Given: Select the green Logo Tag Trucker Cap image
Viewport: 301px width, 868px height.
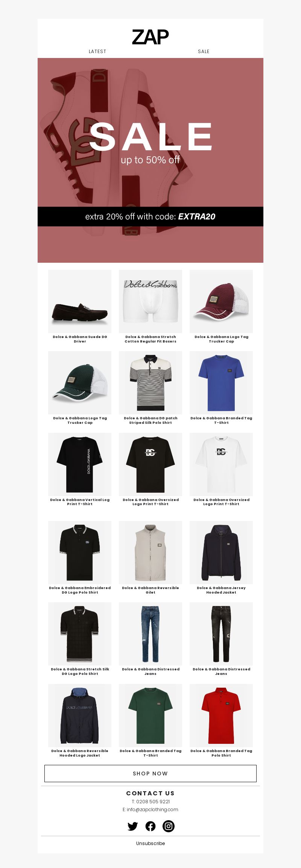Looking at the screenshot, I should click(80, 383).
